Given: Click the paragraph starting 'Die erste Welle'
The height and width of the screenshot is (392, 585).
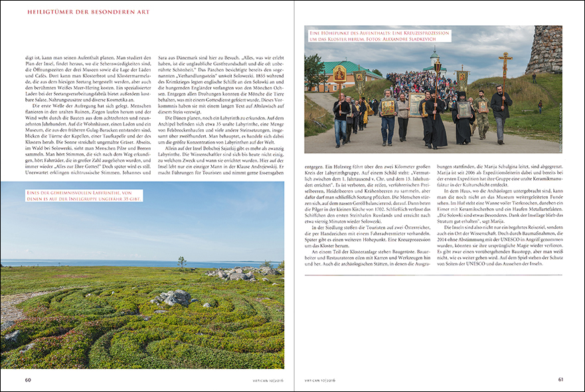Looking at the screenshot, I should pos(88,139).
